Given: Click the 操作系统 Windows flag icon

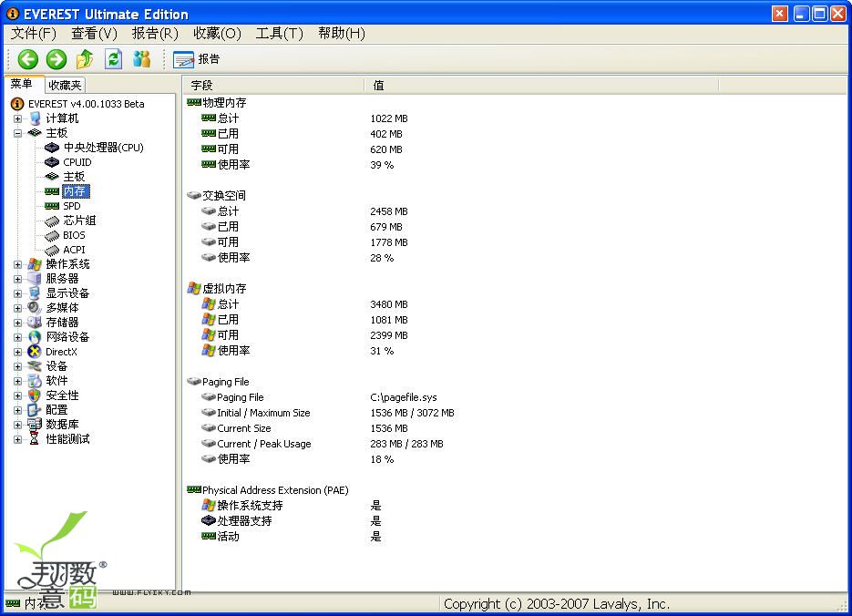Looking at the screenshot, I should click(x=35, y=264).
